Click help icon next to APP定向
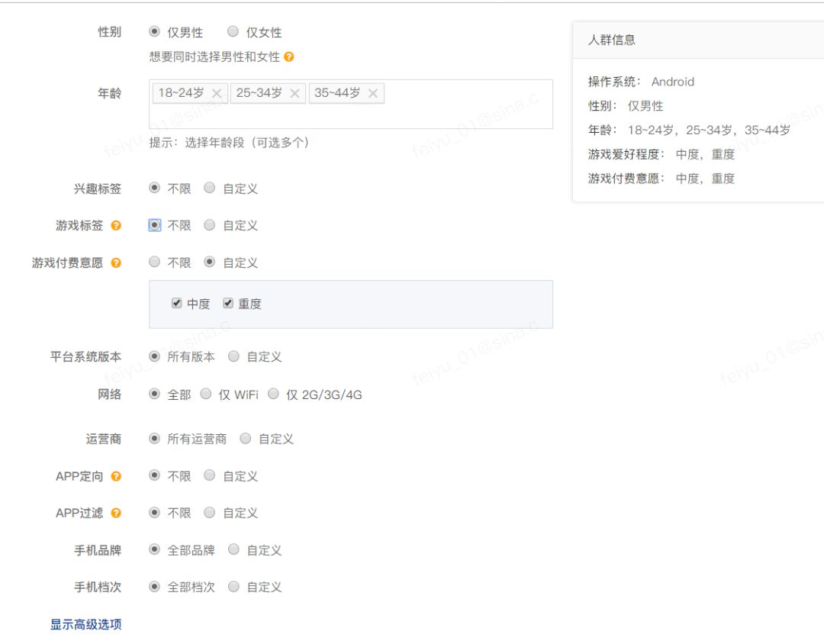824x644 pixels. pos(116,476)
